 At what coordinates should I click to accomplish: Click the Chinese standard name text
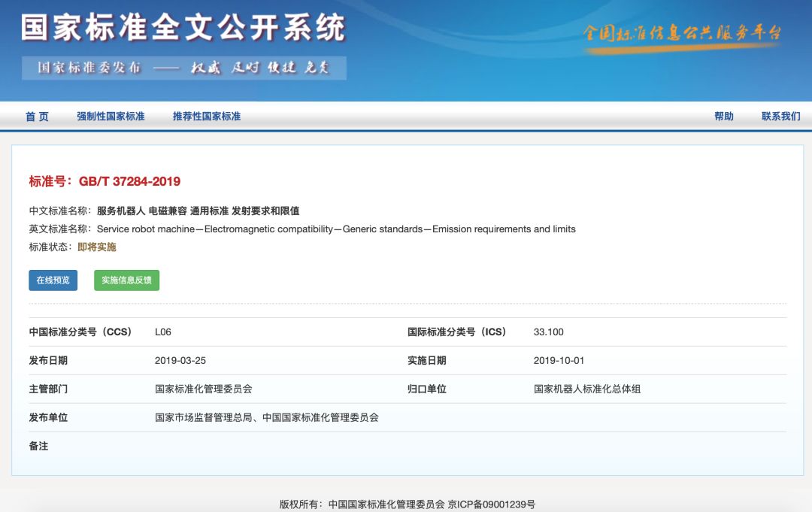tap(198, 211)
